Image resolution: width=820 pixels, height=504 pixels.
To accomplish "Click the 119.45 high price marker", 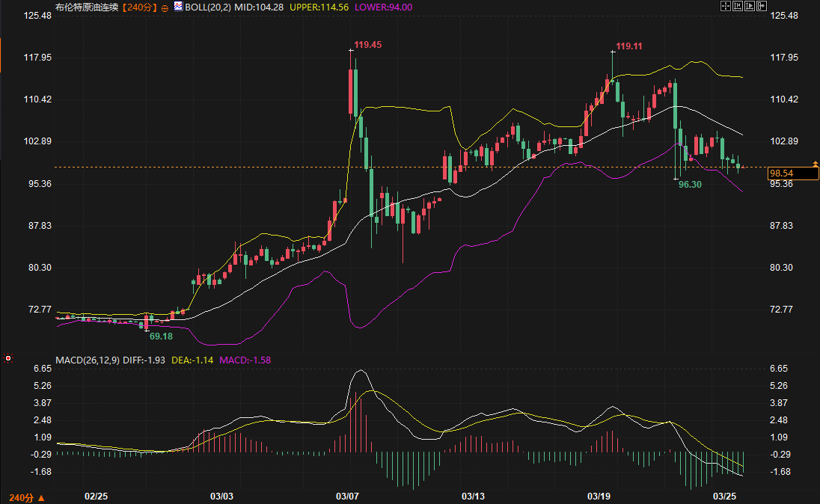I will (367, 45).
